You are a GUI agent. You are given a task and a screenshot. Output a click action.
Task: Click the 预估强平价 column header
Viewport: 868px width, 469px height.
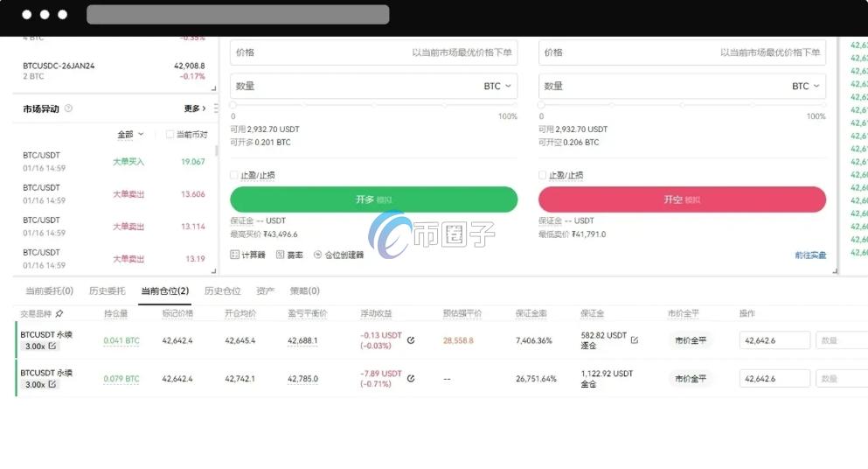462,314
